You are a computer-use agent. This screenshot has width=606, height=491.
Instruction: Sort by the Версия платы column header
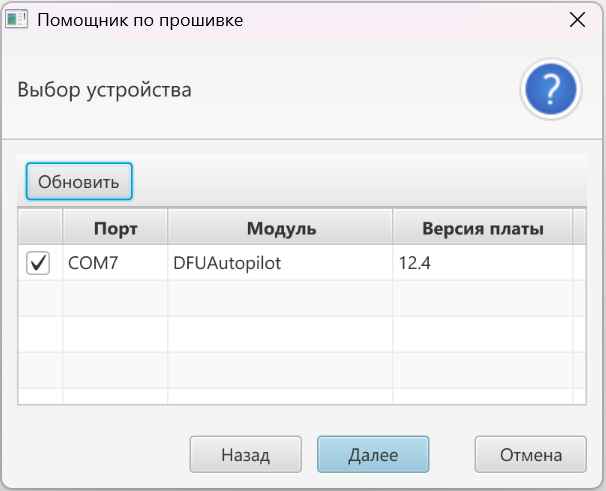coord(482,227)
